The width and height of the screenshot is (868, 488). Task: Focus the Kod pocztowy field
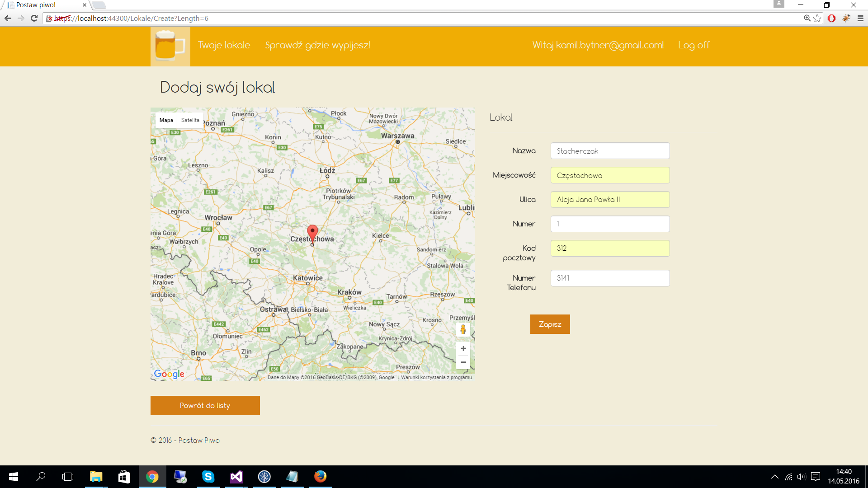[x=610, y=249]
